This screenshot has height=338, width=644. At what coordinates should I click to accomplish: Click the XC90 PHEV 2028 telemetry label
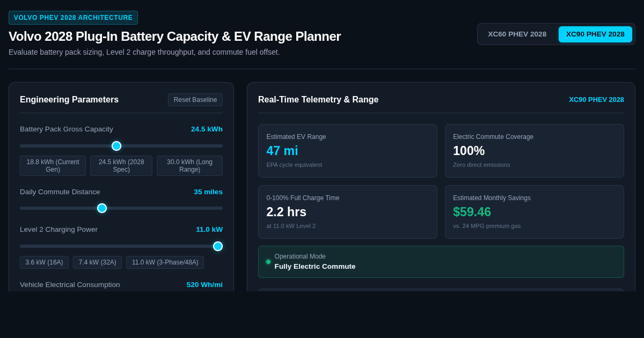pos(596,100)
